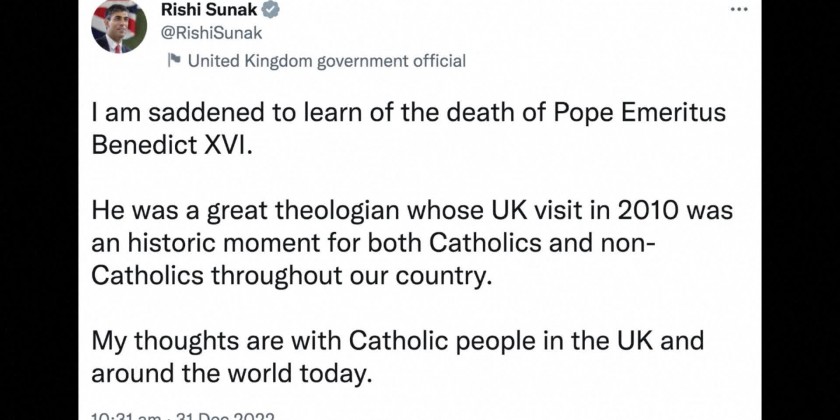Viewport: 840px width, 420px height.
Task: Click 'Catholics throughout our country.' line
Action: [292, 276]
